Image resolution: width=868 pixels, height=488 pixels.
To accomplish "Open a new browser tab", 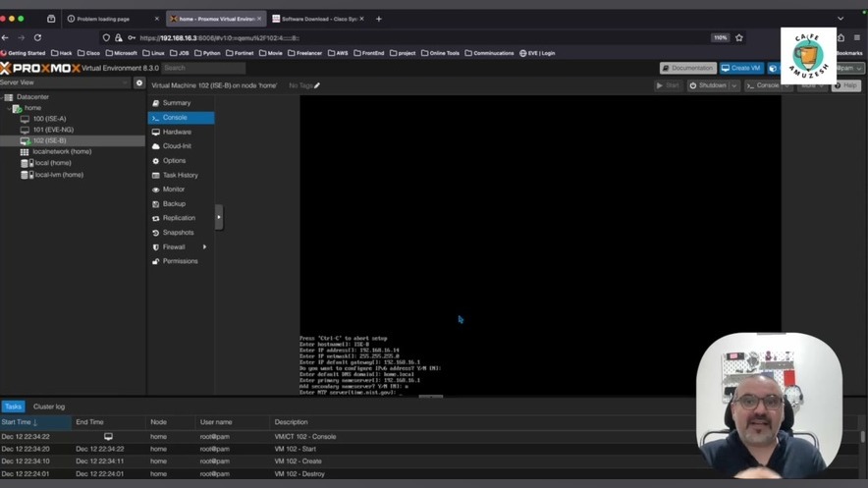I will 379,19.
